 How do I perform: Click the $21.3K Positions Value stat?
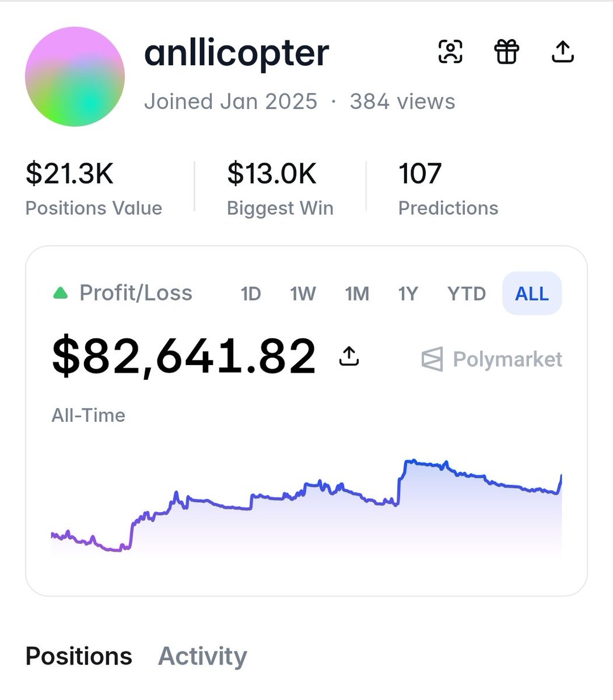pyautogui.click(x=94, y=190)
